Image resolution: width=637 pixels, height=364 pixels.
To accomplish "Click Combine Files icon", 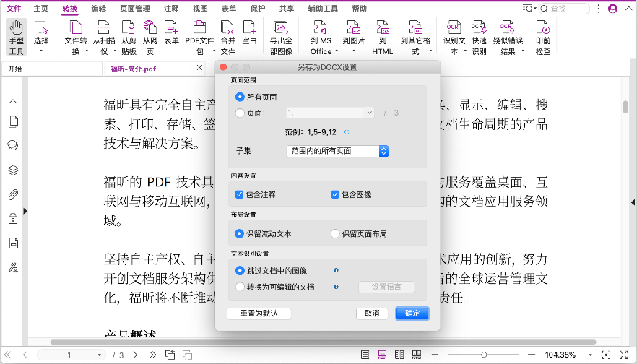I will click(228, 37).
